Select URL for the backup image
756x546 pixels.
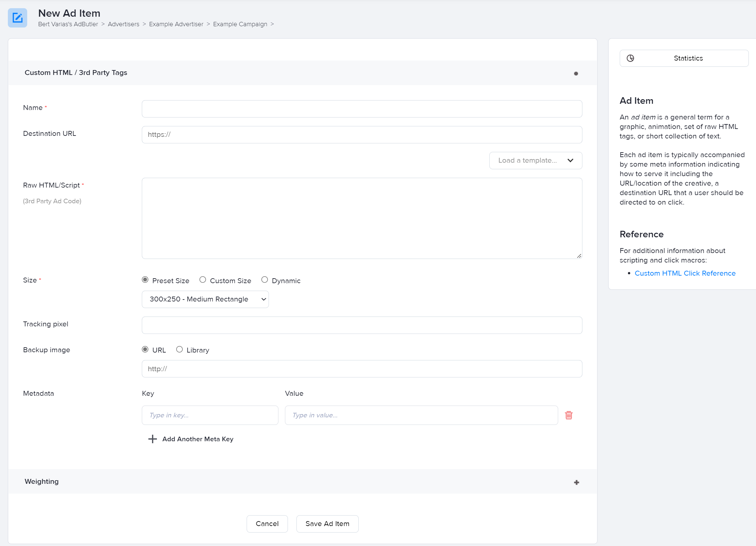click(145, 349)
